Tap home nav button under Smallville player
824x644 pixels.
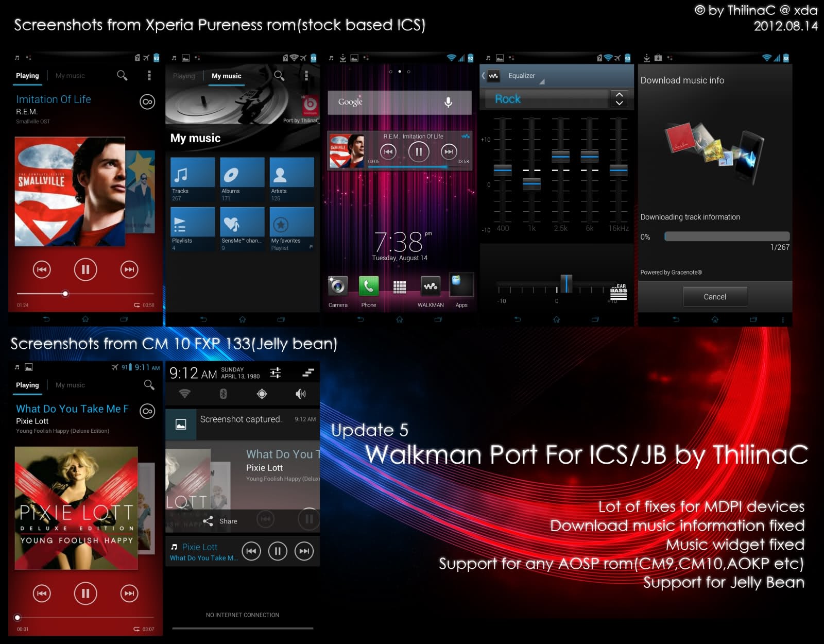click(x=85, y=319)
